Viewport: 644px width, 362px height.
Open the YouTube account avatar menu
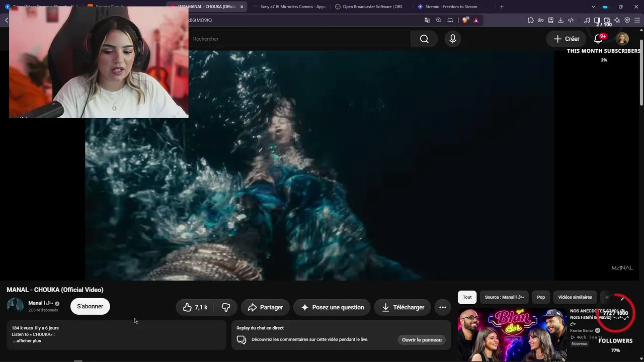(x=622, y=39)
